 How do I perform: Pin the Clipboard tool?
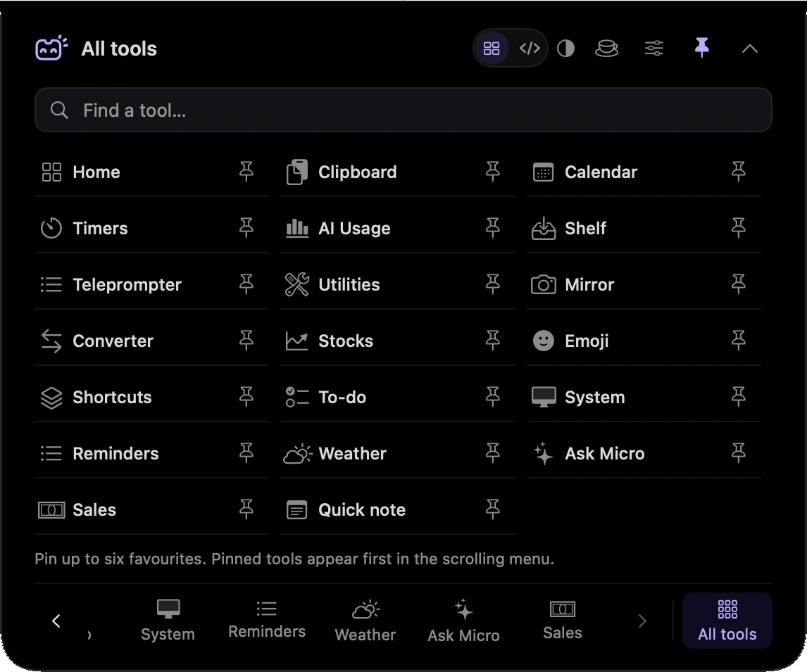[493, 172]
